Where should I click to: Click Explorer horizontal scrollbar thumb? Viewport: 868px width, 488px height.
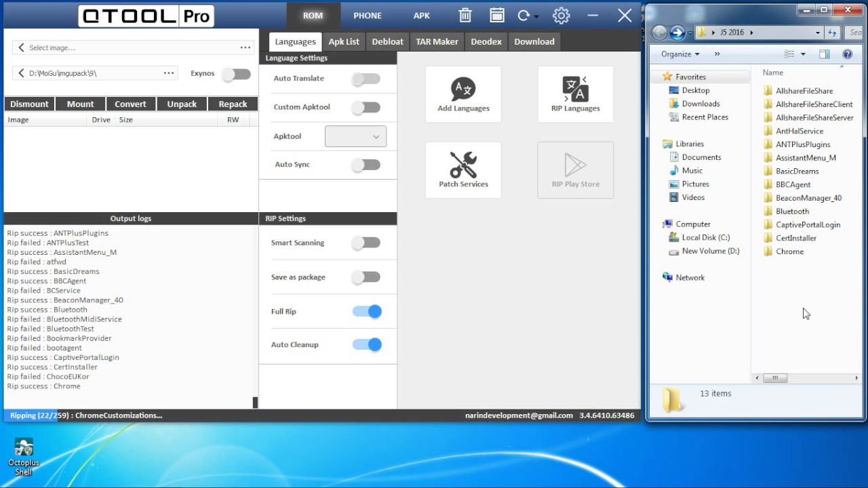774,378
